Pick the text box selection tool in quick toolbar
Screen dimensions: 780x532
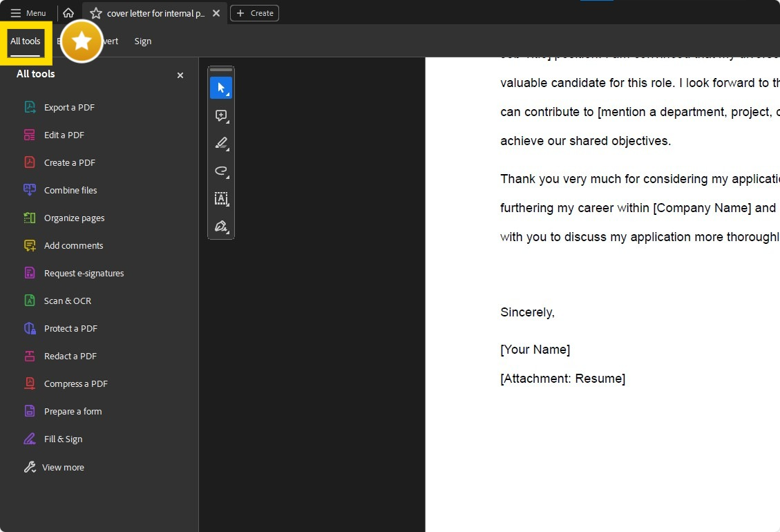(x=221, y=198)
